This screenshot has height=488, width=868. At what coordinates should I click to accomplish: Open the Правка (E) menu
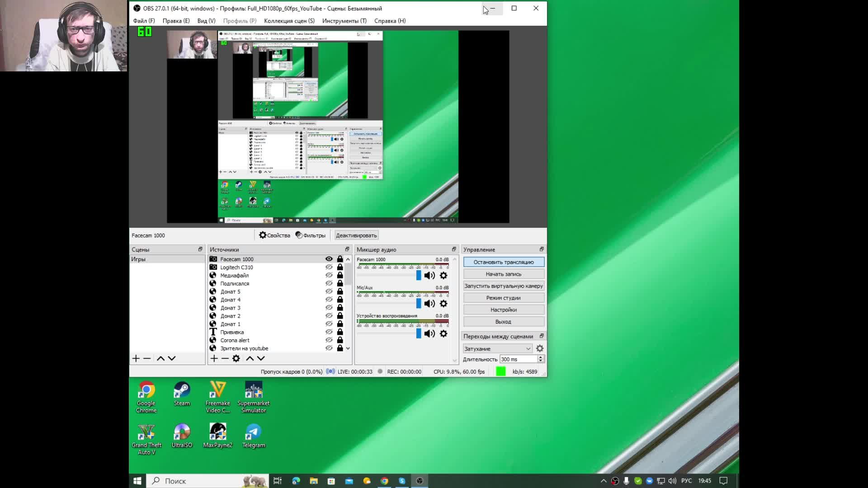click(176, 21)
